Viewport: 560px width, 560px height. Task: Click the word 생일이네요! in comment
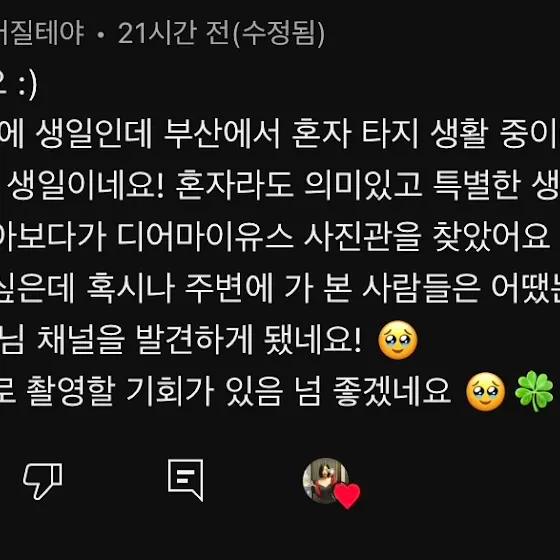click(x=86, y=185)
